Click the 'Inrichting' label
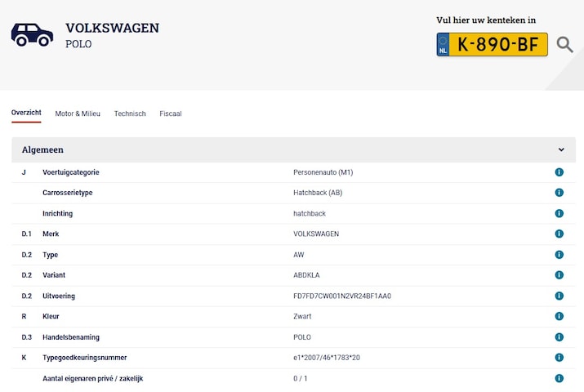Image resolution: width=584 pixels, height=392 pixels. pos(58,213)
